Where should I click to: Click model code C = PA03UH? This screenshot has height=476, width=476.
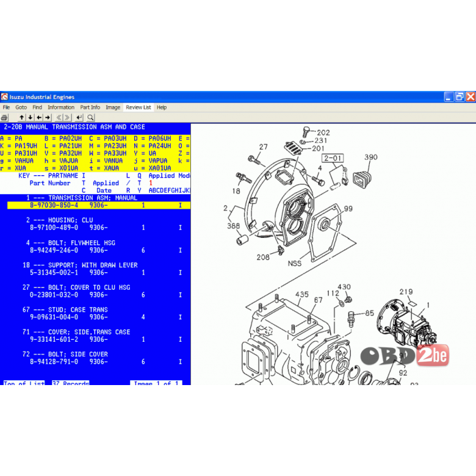[108, 139]
